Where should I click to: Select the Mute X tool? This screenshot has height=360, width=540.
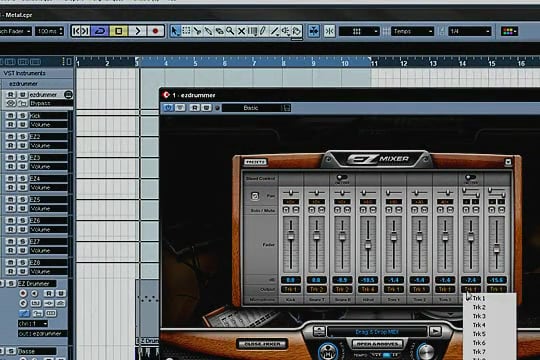pos(241,31)
